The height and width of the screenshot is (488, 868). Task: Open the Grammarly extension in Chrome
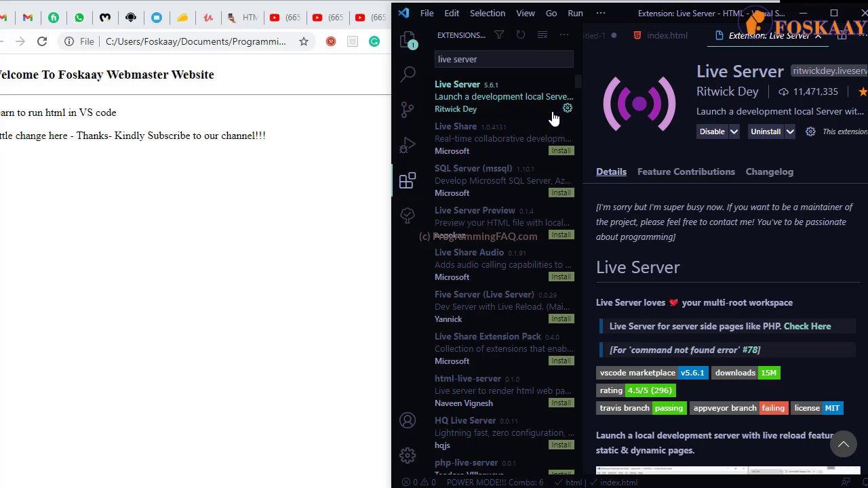(374, 41)
